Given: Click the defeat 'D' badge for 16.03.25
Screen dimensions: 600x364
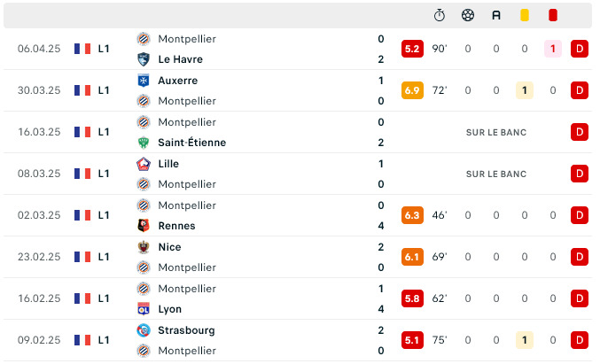Looking at the screenshot, I should coord(580,132).
